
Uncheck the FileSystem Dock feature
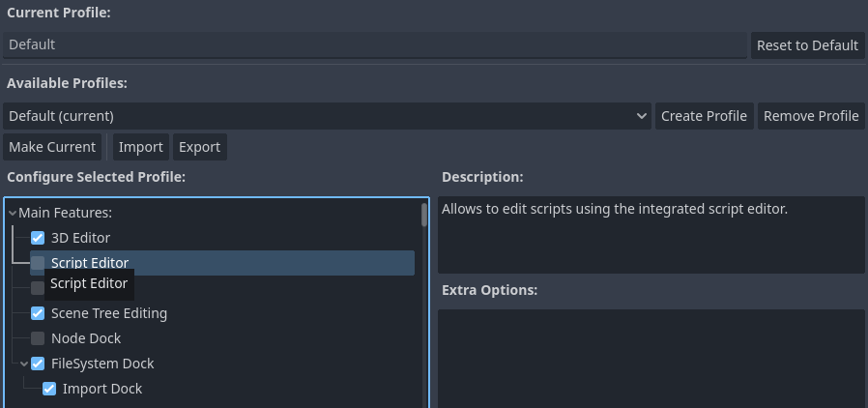click(x=38, y=364)
